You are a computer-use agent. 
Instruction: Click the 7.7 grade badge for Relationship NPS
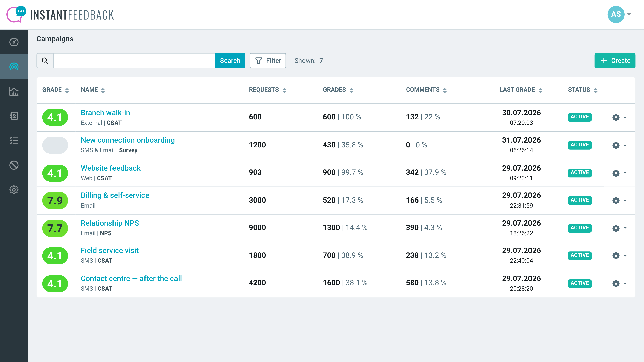[55, 228]
